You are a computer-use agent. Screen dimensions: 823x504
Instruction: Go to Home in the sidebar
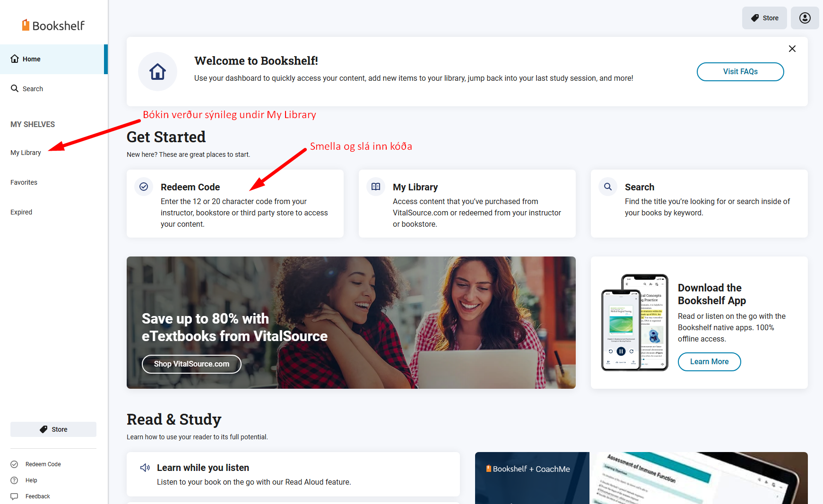54,59
